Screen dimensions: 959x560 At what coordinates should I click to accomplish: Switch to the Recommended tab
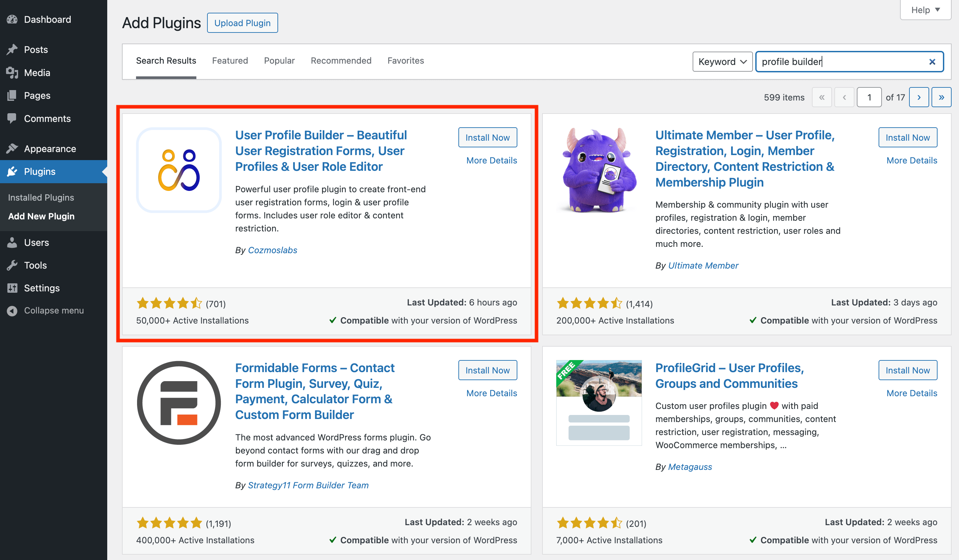click(341, 61)
